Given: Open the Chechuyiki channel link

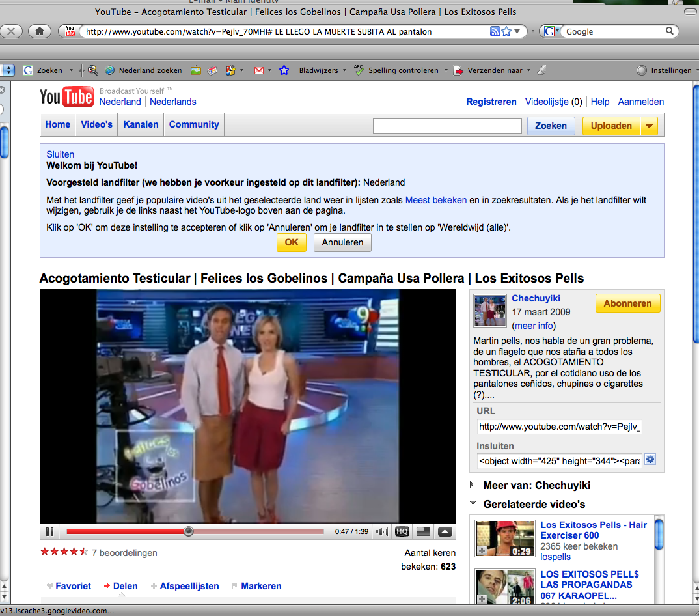Looking at the screenshot, I should (536, 298).
